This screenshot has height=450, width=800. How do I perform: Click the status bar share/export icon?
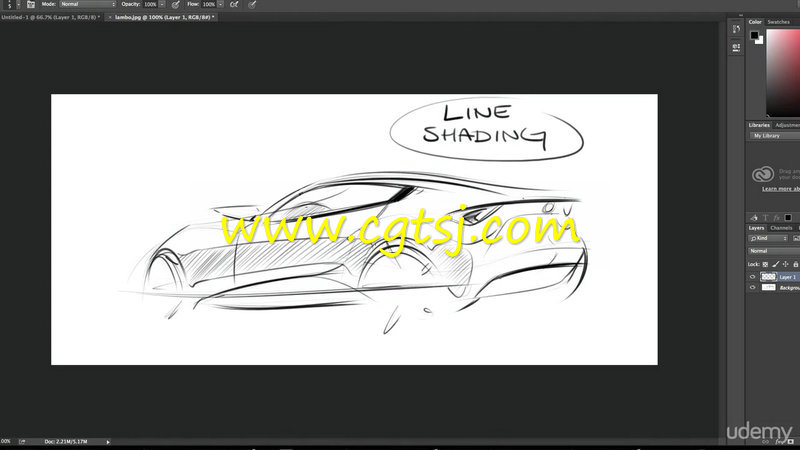pyautogui.click(x=22, y=441)
